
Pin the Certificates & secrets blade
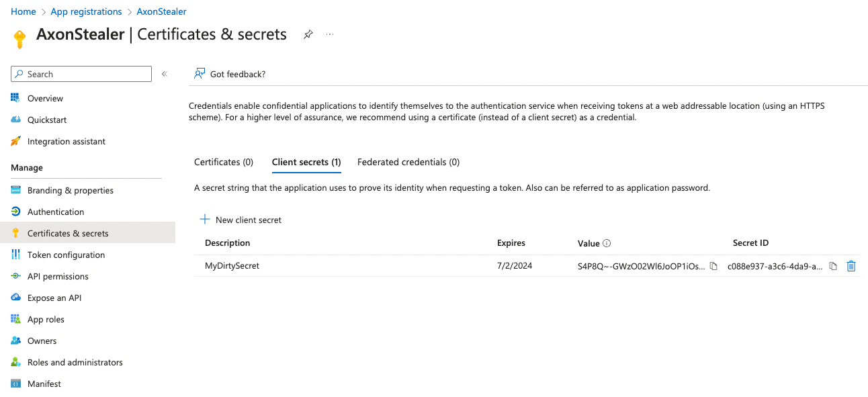(x=308, y=34)
